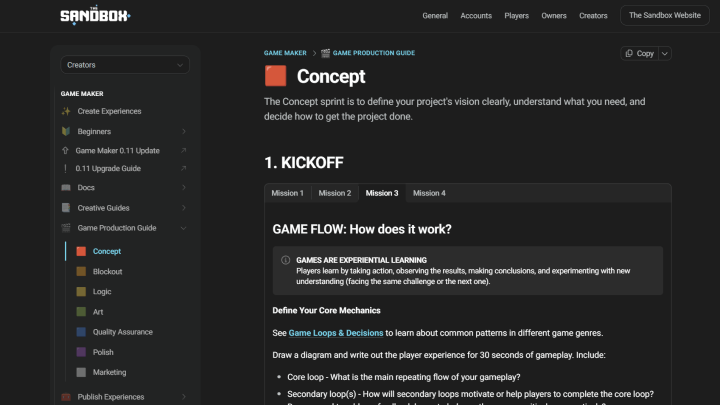Expand the Creative Guides chevron
The height and width of the screenshot is (405, 720).
coord(184,208)
